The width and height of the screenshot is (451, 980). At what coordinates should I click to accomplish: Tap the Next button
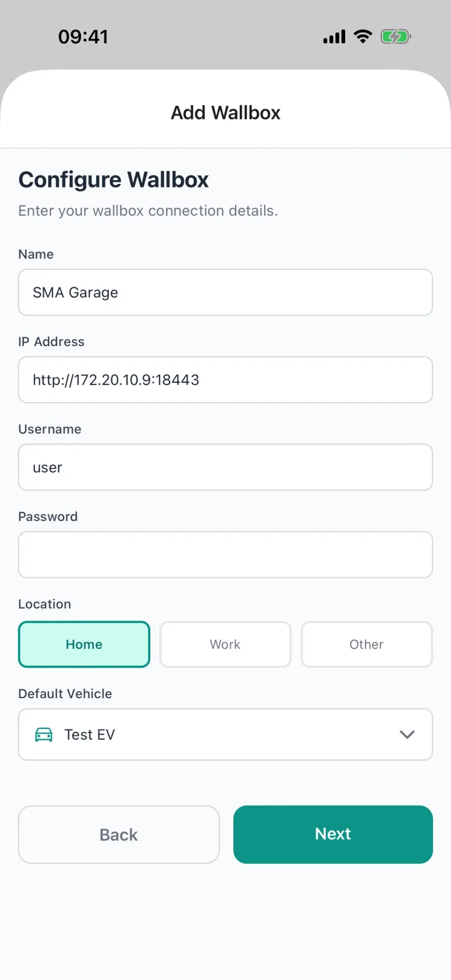click(x=333, y=834)
